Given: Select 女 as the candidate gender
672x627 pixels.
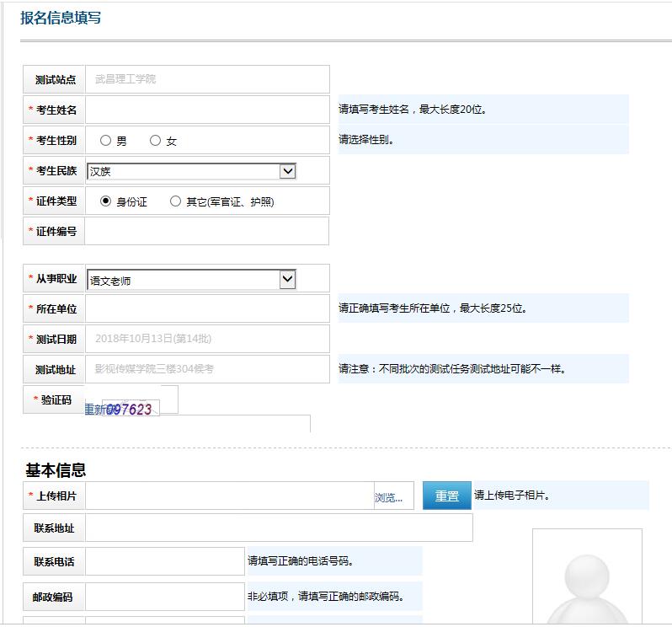Looking at the screenshot, I should (155, 141).
